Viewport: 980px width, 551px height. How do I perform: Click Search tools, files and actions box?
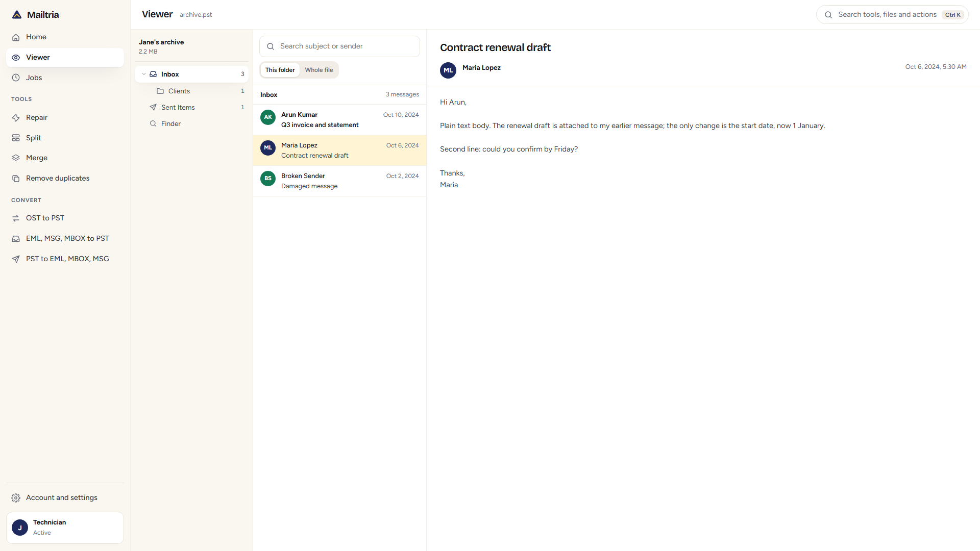pos(892,15)
